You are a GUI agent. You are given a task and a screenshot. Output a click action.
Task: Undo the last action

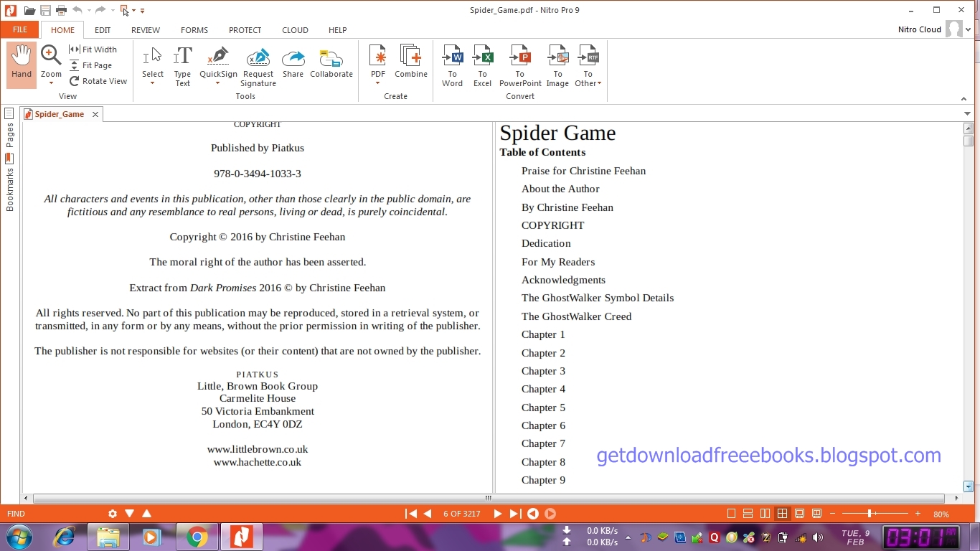pos(77,10)
